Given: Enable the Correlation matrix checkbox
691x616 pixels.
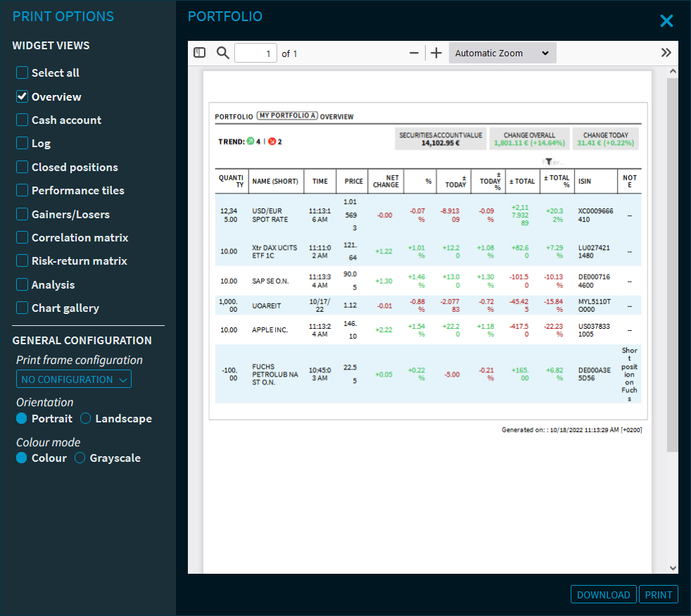Looking at the screenshot, I should (x=23, y=238).
